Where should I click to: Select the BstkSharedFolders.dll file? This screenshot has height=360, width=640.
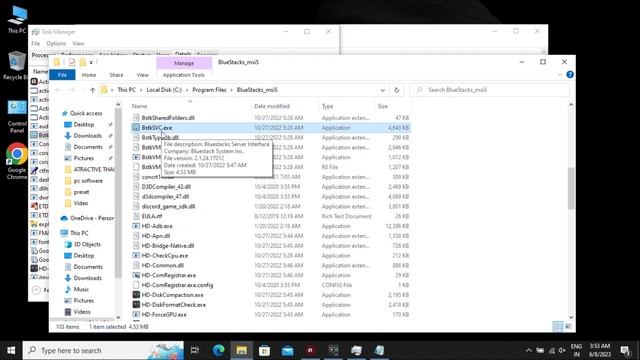point(270,118)
